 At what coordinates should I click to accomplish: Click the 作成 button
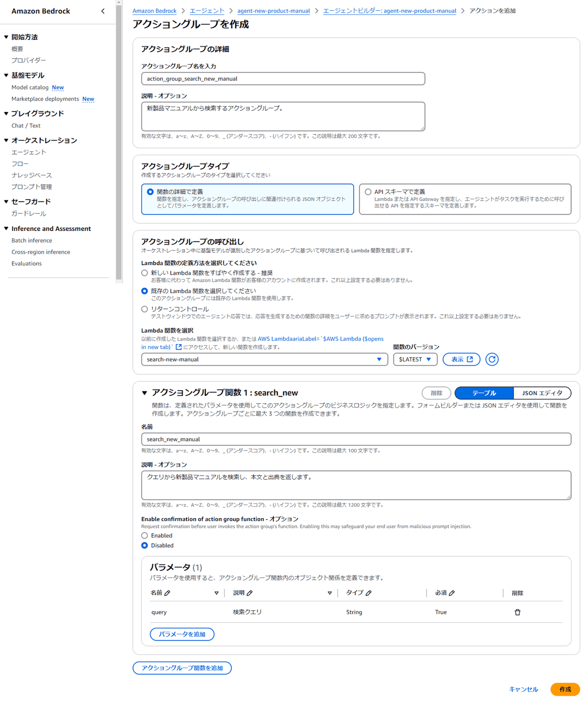point(565,689)
